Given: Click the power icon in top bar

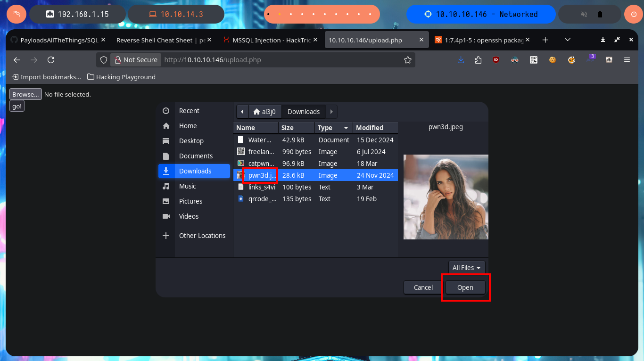Looking at the screenshot, I should (633, 14).
